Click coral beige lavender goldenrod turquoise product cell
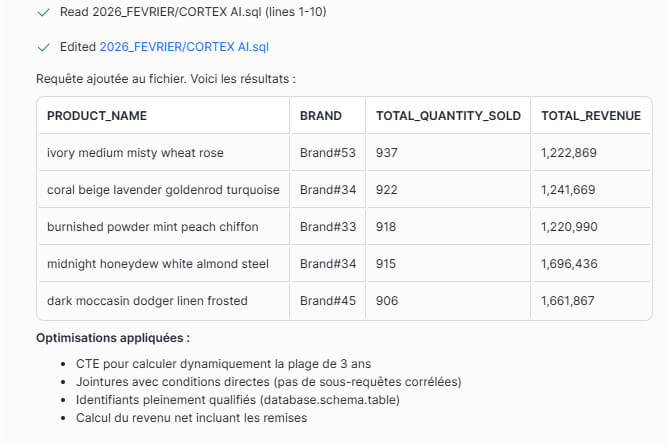 tap(163, 190)
